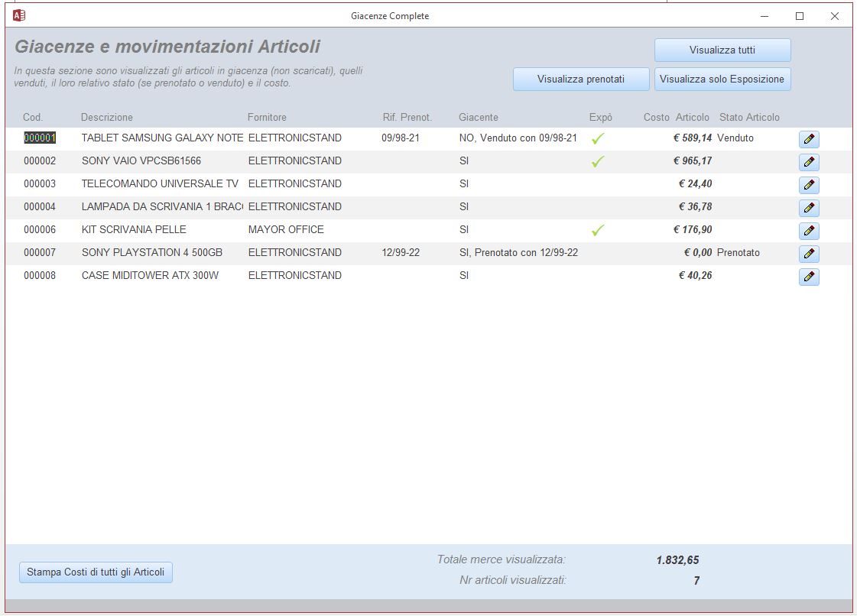This screenshot has width=857, height=616.
Task: Click code cell 000007
Action: point(39,252)
